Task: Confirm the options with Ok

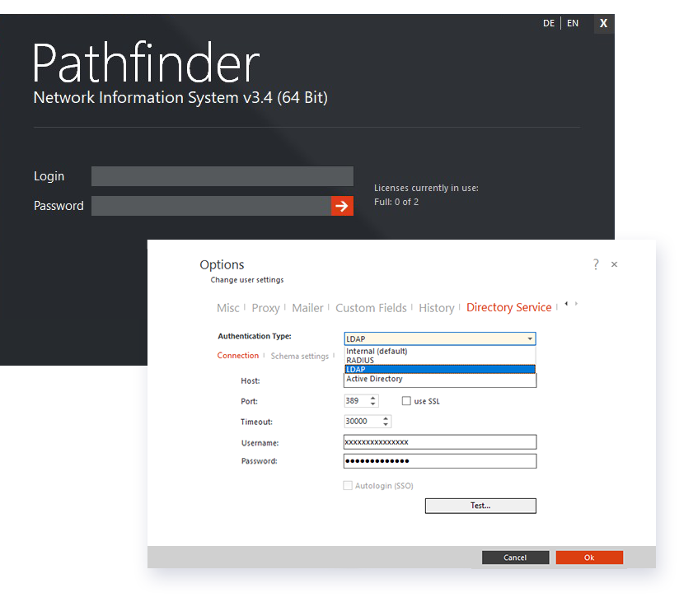Action: point(589,558)
